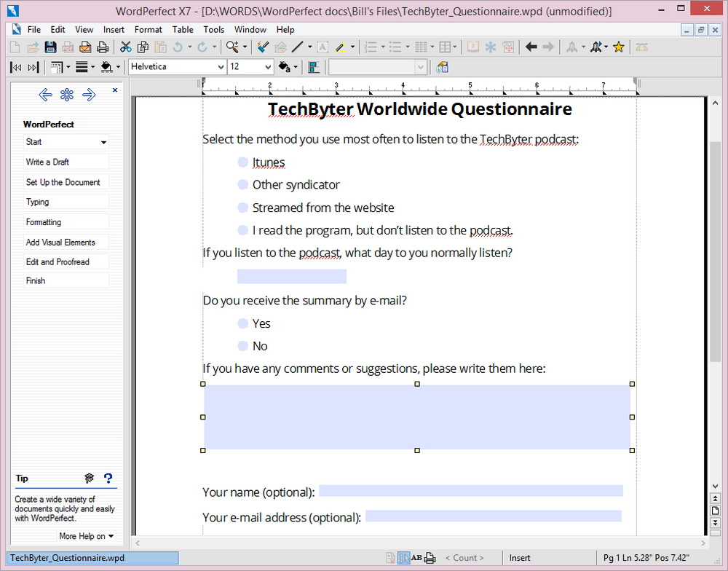The height and width of the screenshot is (571, 728).
Task: Open the Undo history dropdown arrow
Action: click(x=189, y=47)
